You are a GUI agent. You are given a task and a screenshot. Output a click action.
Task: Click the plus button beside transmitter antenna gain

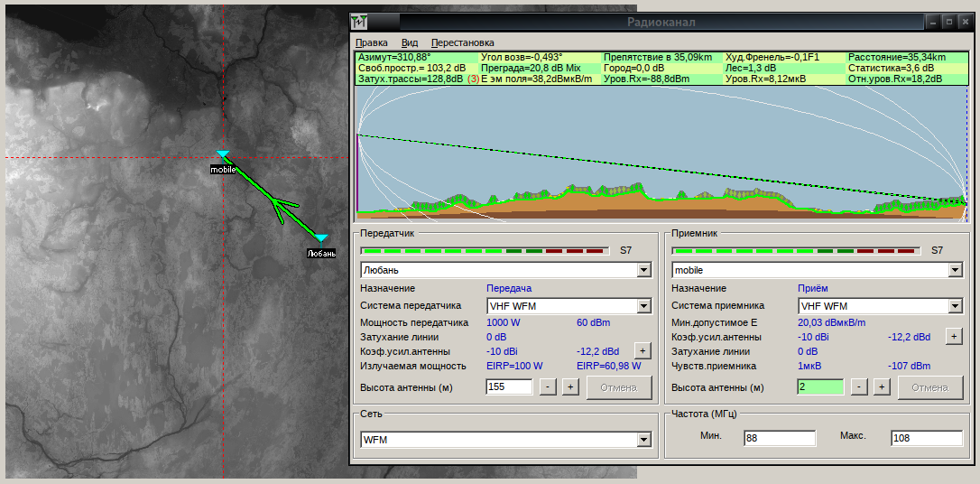click(643, 350)
